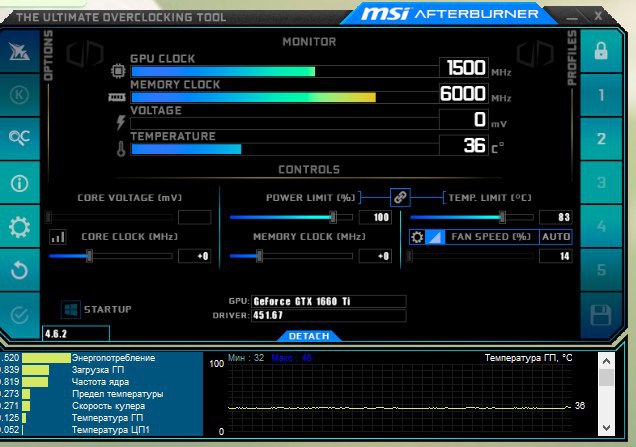
Task: Click the Fan Speed value field showing 14
Action: [x=556, y=256]
